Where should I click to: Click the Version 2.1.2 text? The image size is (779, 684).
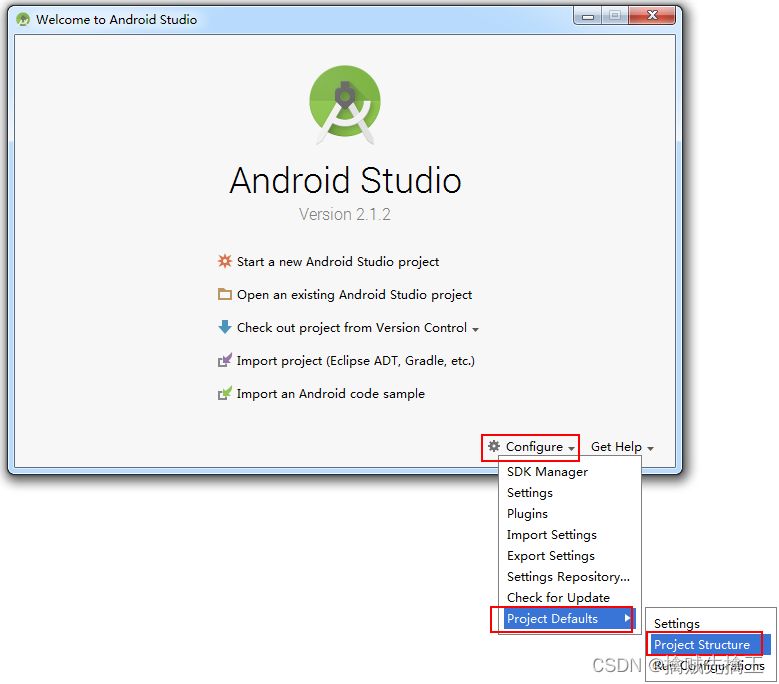pos(344,215)
